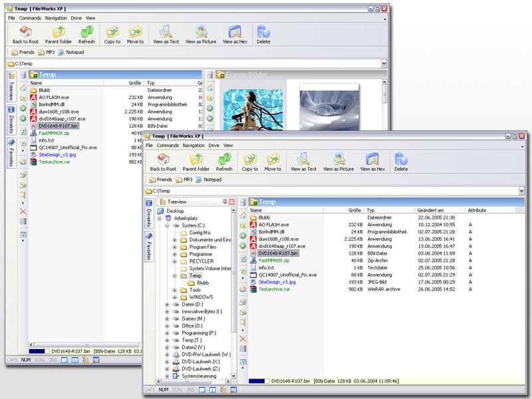Screen dimensions: 532x399
Task: Select Testarchive.rar in front window list
Action: pos(274,289)
